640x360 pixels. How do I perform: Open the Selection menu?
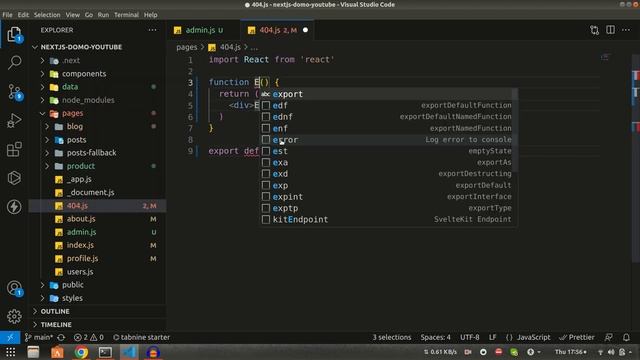tap(47, 15)
